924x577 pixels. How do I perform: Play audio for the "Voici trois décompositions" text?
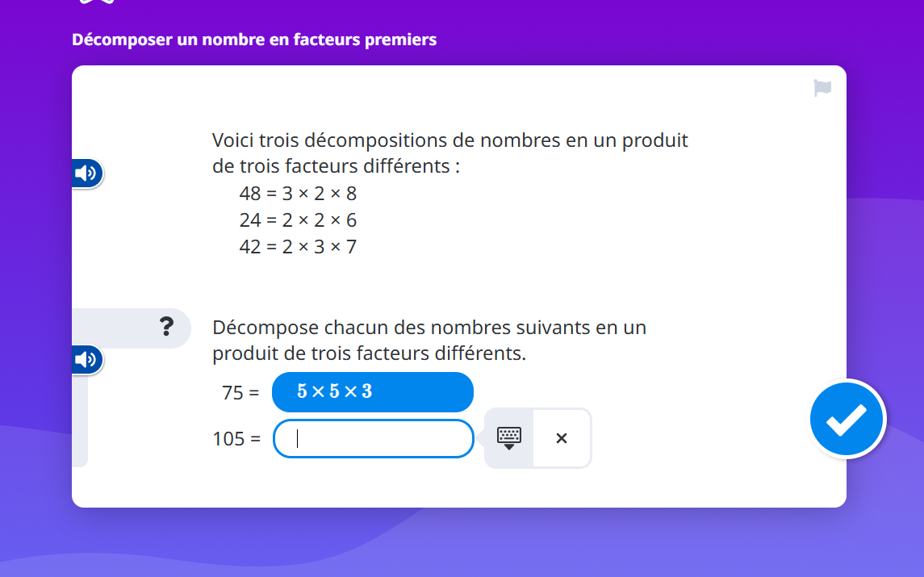(x=86, y=173)
